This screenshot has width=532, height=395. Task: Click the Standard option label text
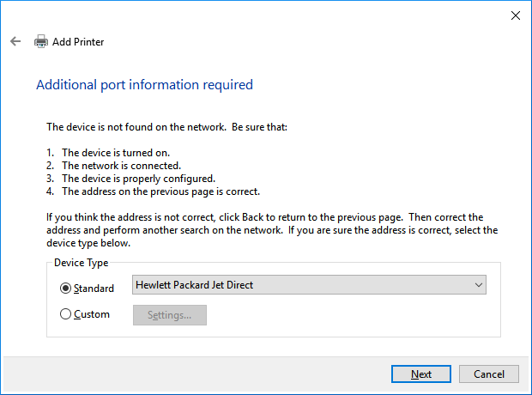click(94, 289)
